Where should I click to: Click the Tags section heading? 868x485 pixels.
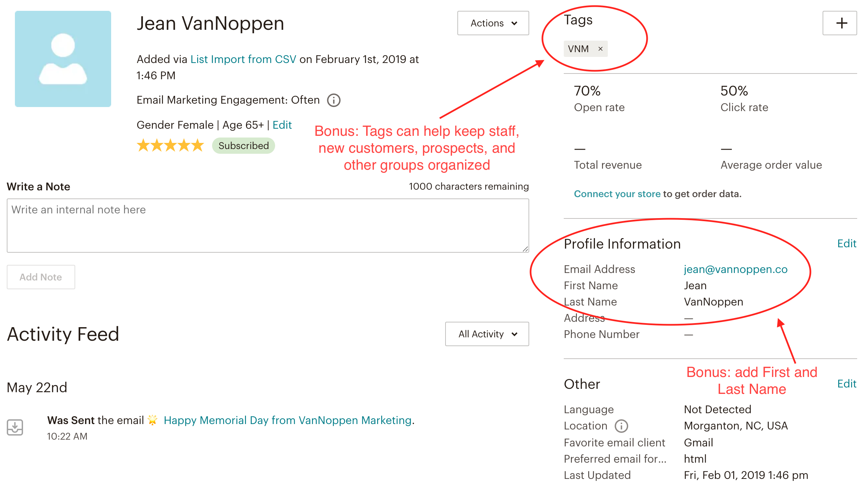click(x=578, y=20)
